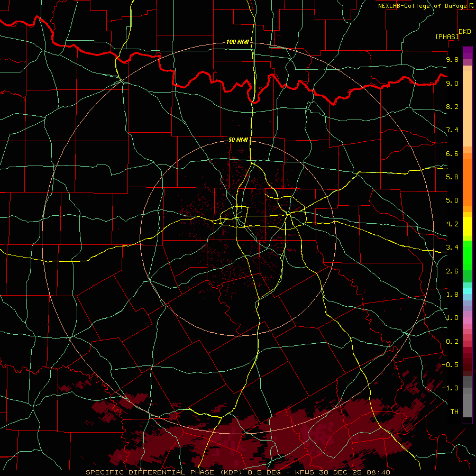Click the -0.5 scale value
476x476 pixels.
[450, 365]
